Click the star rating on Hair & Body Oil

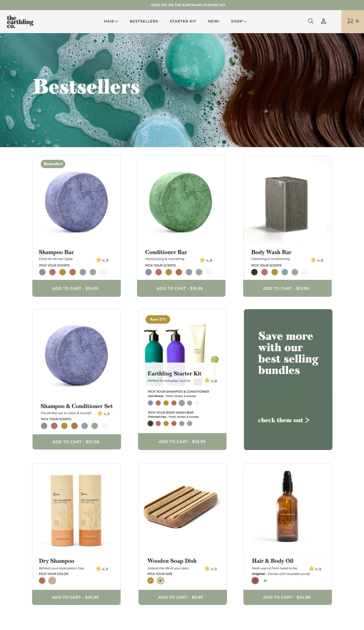pyautogui.click(x=315, y=569)
